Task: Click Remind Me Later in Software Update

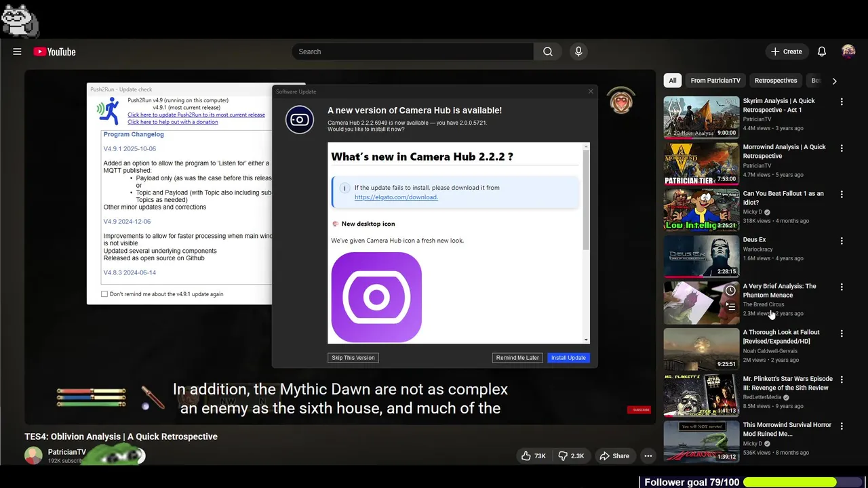Action: (517, 358)
